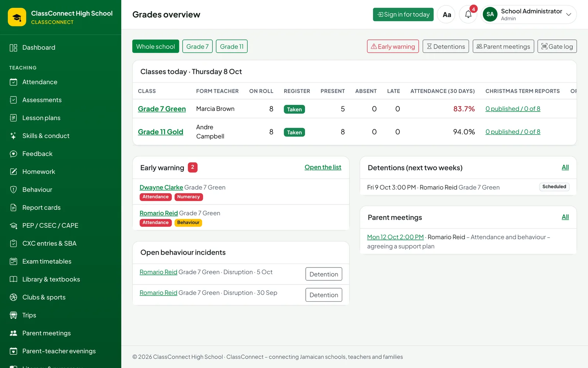Assign Detention for the 5 Oct disruption

(324, 274)
